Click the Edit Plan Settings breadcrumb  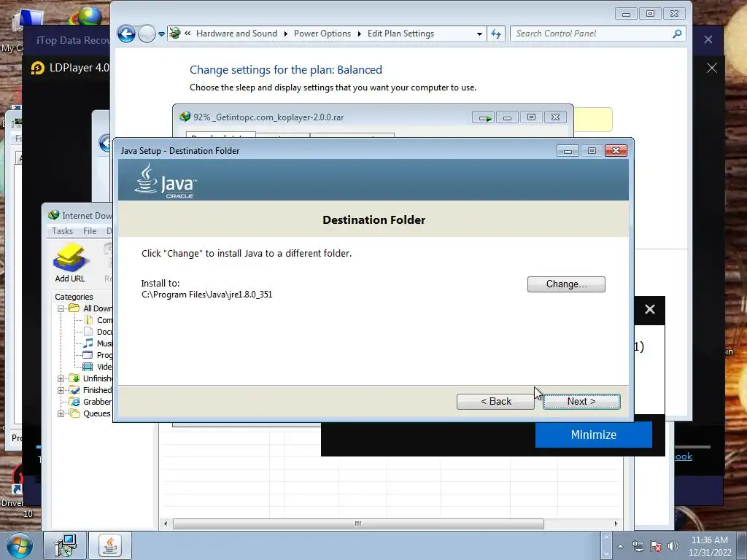click(x=400, y=34)
